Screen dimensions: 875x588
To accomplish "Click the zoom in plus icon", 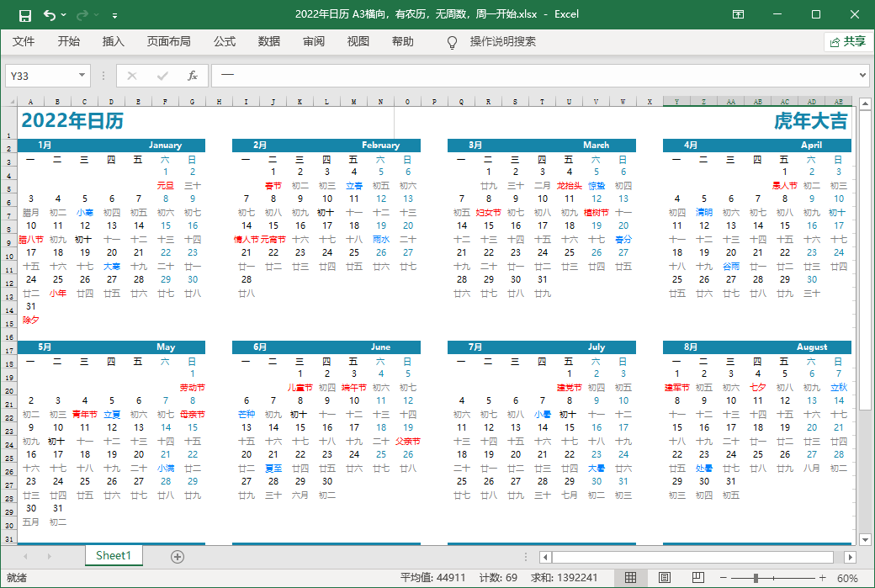I will point(824,578).
